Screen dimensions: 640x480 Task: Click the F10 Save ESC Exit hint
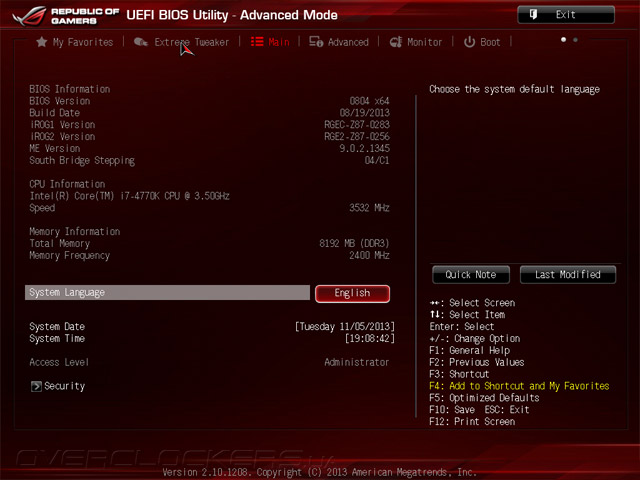479,409
